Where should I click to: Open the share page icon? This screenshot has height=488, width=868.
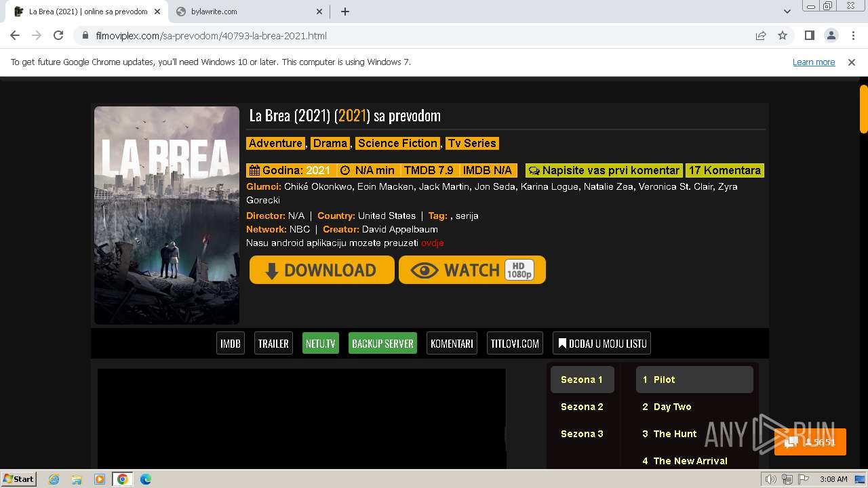[x=761, y=35]
